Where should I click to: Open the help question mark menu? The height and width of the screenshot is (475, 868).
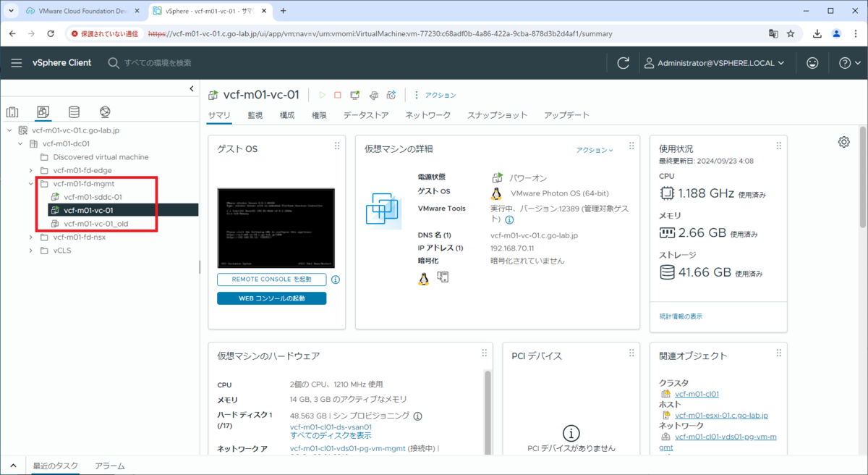(x=848, y=63)
